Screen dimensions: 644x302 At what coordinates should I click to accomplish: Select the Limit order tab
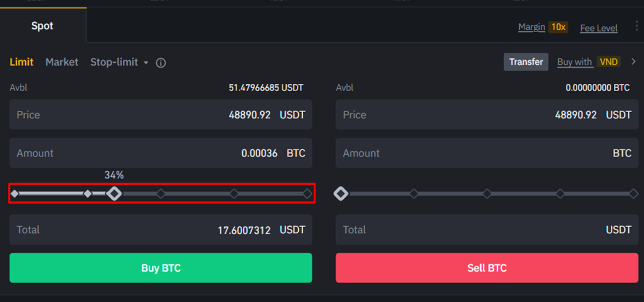point(21,62)
